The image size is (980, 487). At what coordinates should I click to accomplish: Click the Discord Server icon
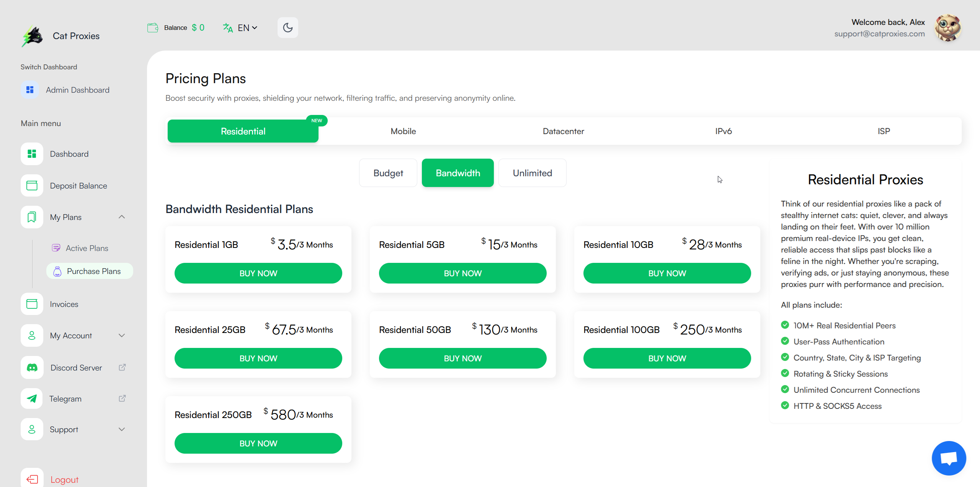click(x=32, y=367)
